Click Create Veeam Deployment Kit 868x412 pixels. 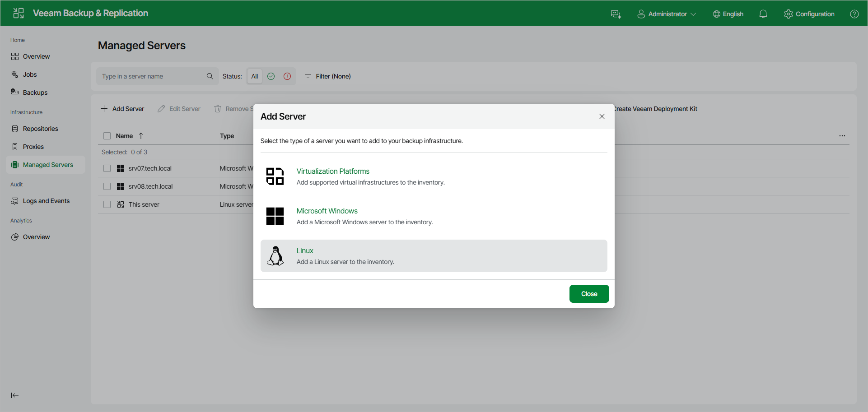coord(656,109)
